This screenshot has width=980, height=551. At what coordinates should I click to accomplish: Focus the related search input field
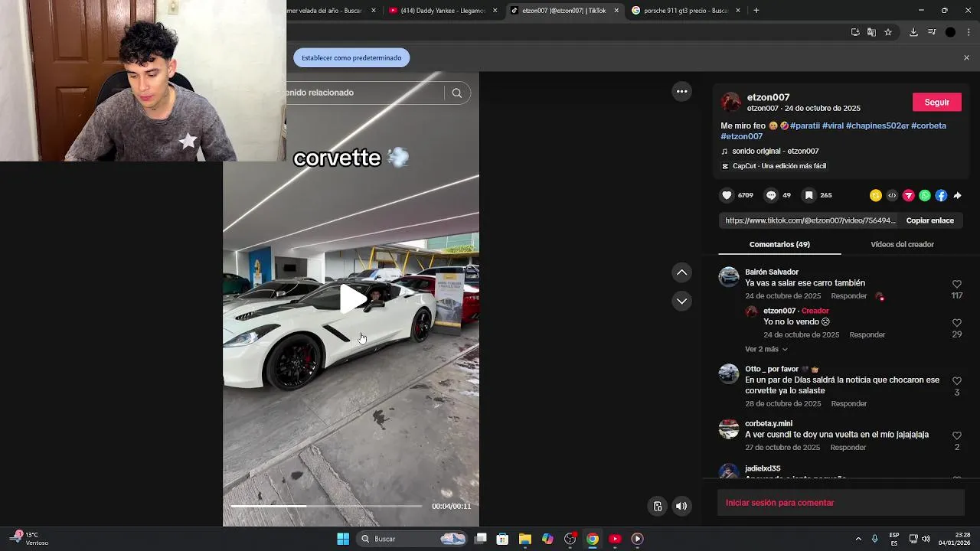[363, 93]
